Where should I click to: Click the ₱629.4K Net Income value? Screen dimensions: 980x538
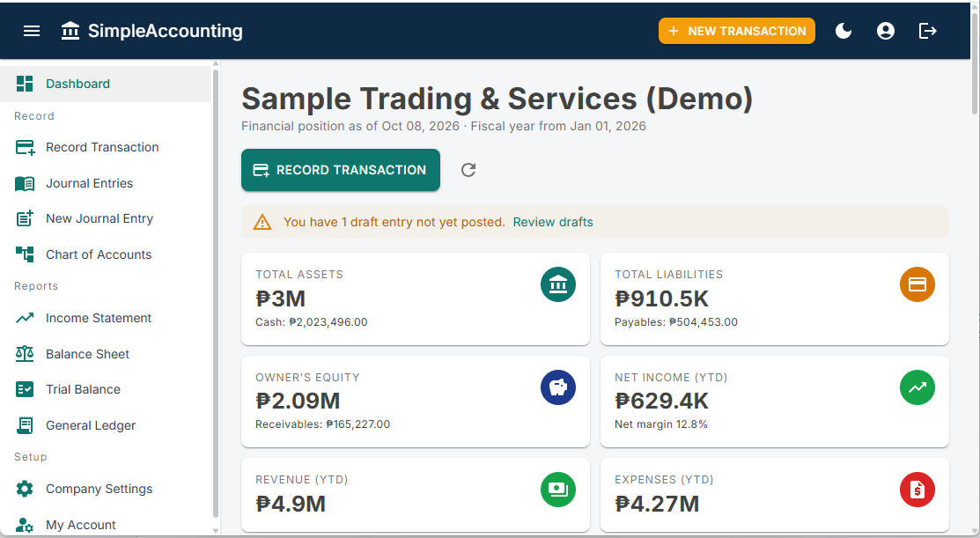[661, 401]
